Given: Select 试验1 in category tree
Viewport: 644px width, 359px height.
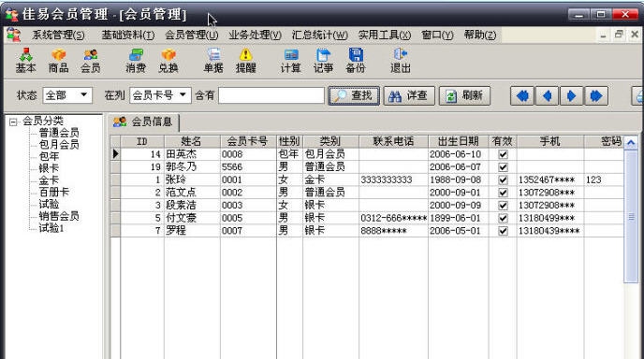Looking at the screenshot, I should (x=51, y=228).
